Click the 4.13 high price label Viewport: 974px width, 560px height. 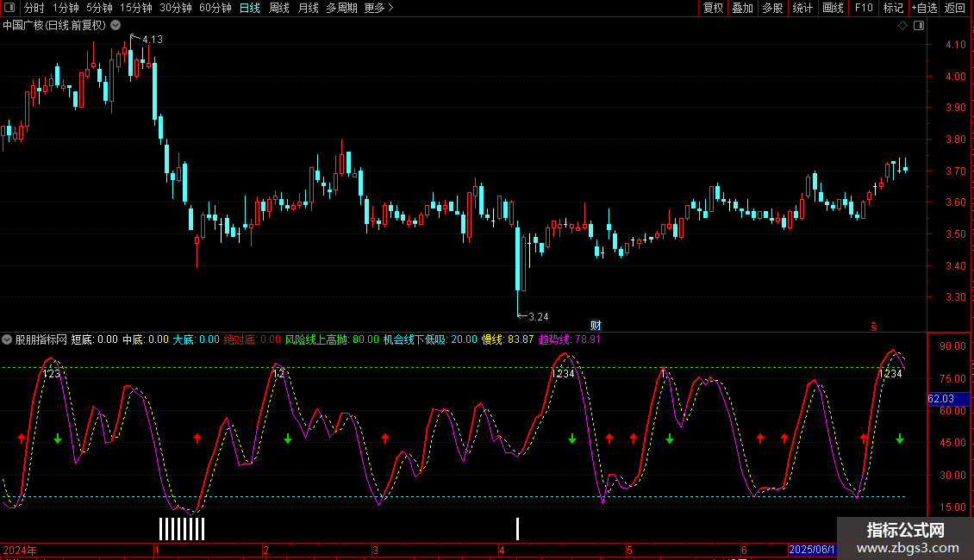point(153,40)
